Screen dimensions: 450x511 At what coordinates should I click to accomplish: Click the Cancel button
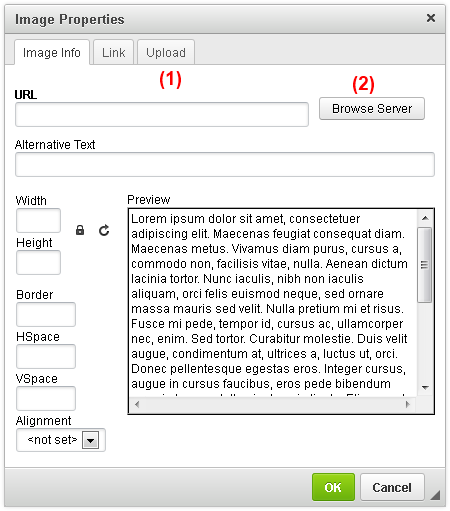[392, 487]
